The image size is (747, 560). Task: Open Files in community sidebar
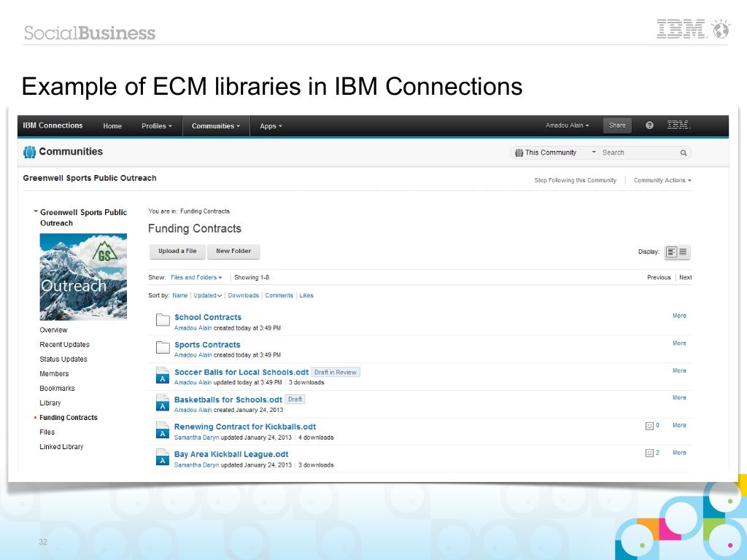[x=47, y=432]
